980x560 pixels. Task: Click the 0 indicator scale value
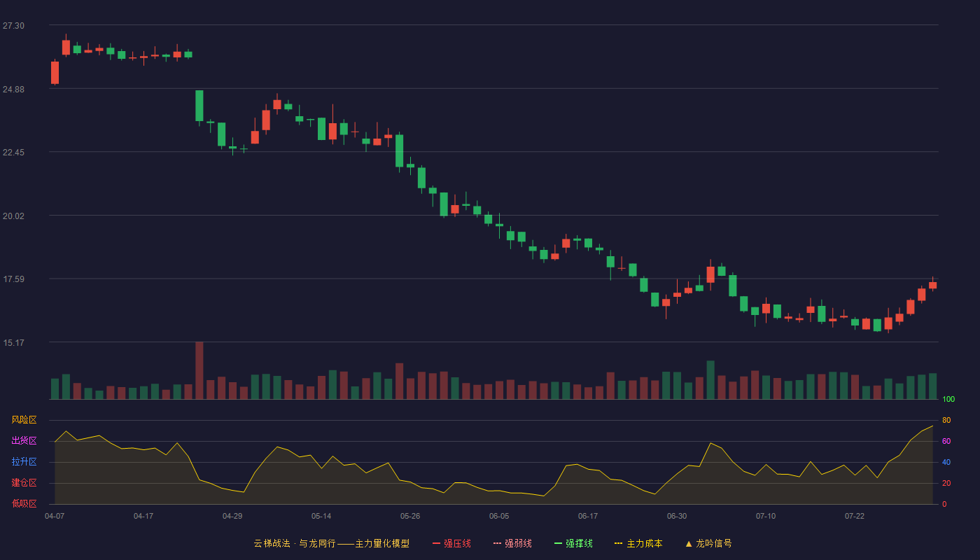pyautogui.click(x=944, y=504)
